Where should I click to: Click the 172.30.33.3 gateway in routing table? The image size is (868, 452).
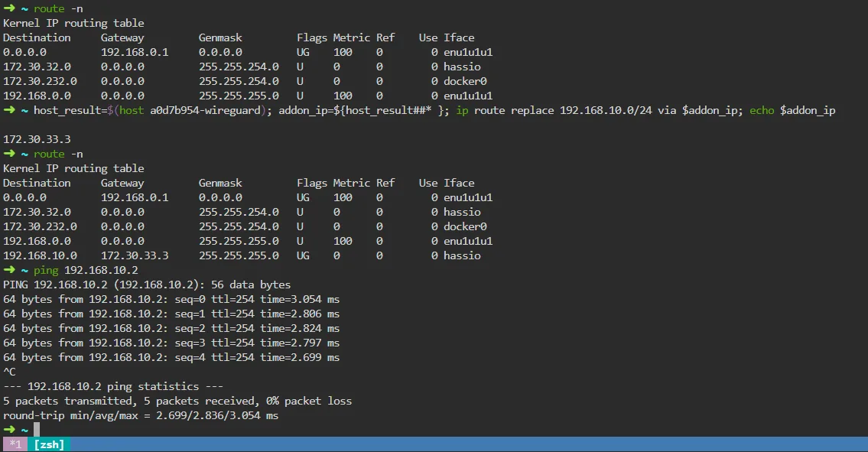coord(135,255)
